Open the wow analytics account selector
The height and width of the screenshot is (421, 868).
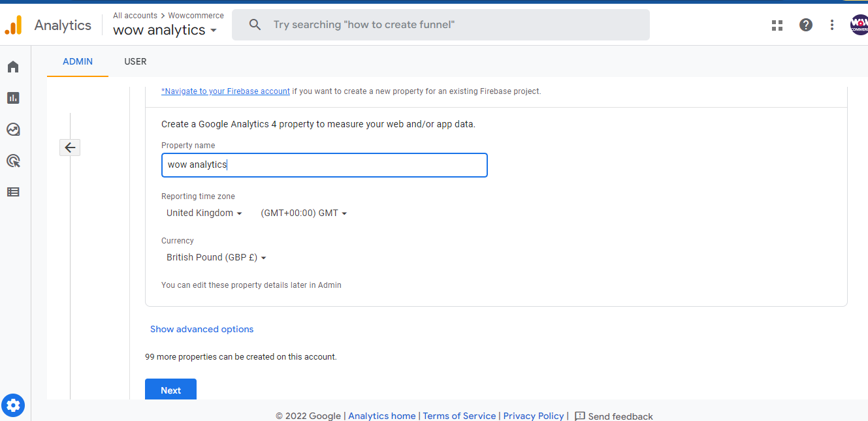(165, 30)
